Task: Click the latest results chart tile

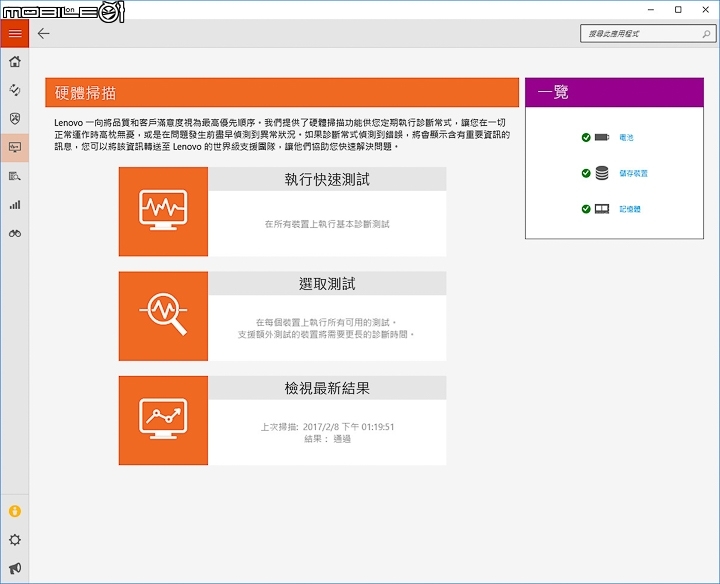Action: [x=163, y=421]
